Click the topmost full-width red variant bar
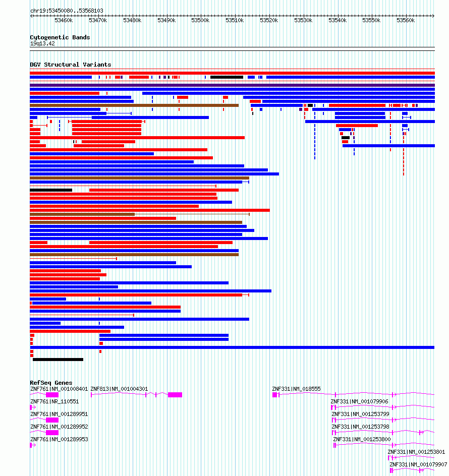The image size is (449, 476). pyautogui.click(x=233, y=73)
